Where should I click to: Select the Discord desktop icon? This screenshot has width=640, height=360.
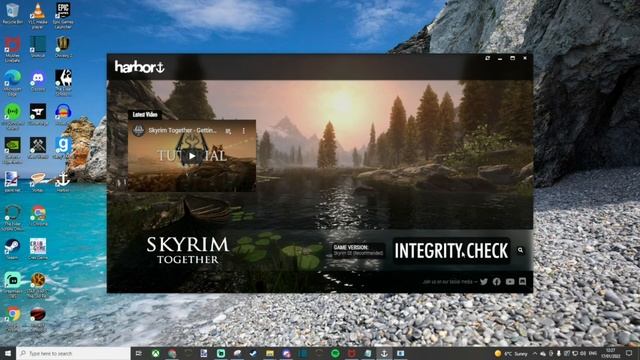(38, 80)
